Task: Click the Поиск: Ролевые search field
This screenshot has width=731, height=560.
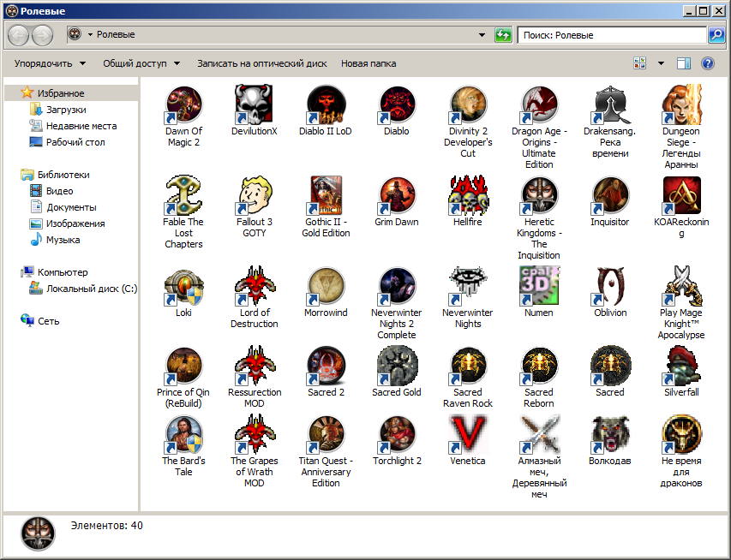Action: pos(612,35)
